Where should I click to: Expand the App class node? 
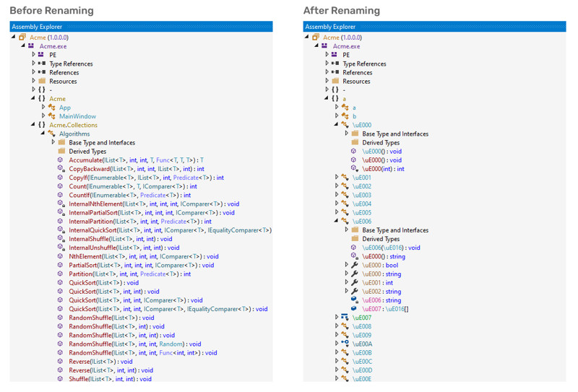[43, 108]
